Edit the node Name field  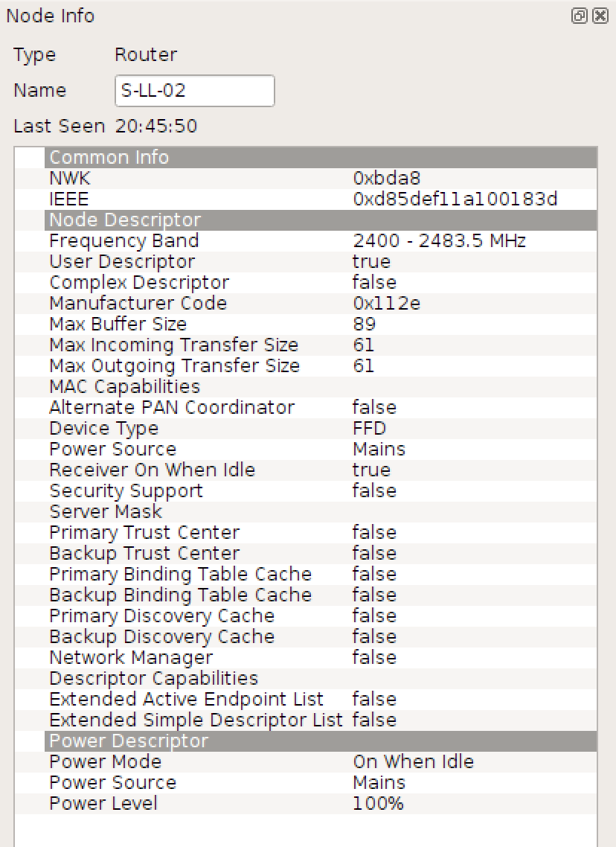194,90
